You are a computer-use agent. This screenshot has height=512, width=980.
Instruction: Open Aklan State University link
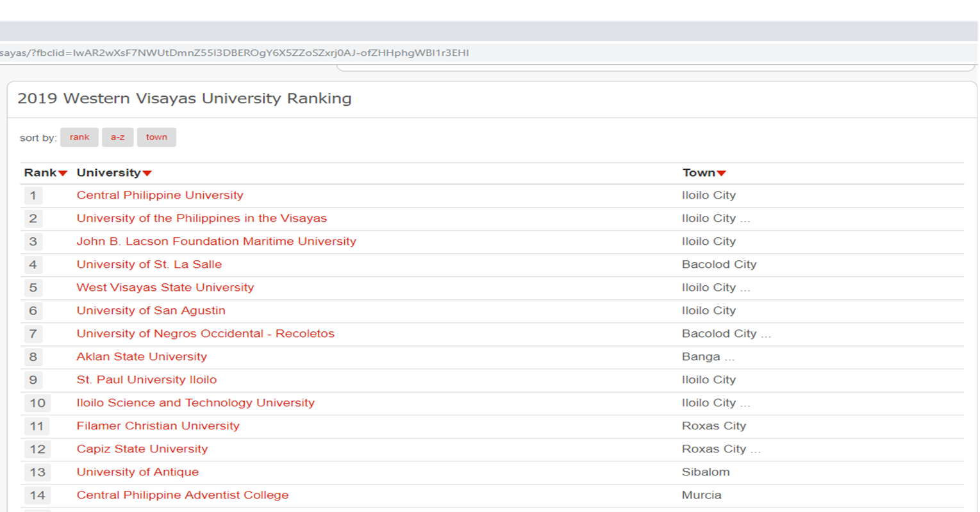[142, 357]
